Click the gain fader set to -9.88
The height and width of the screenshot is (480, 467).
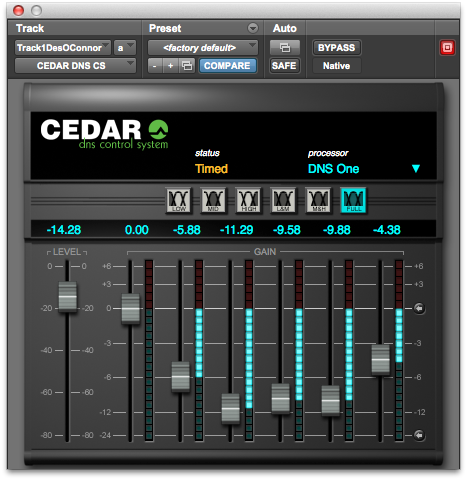(x=331, y=400)
